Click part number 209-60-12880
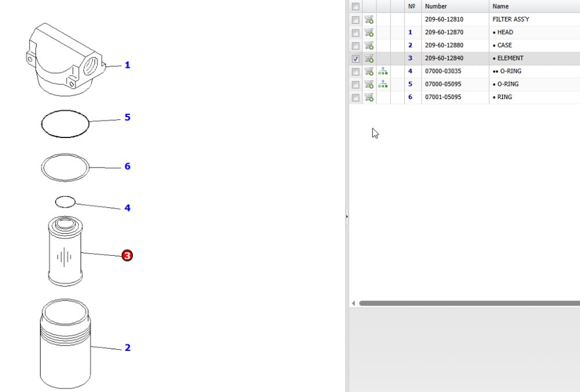580x392 pixels. pyautogui.click(x=444, y=45)
